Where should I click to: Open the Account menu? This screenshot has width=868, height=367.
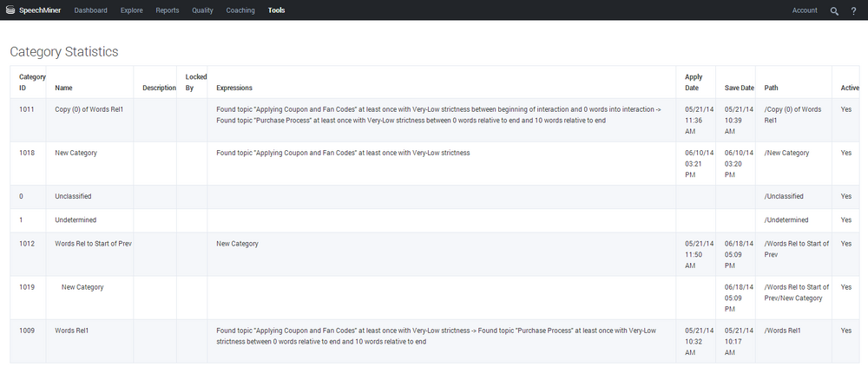point(805,10)
